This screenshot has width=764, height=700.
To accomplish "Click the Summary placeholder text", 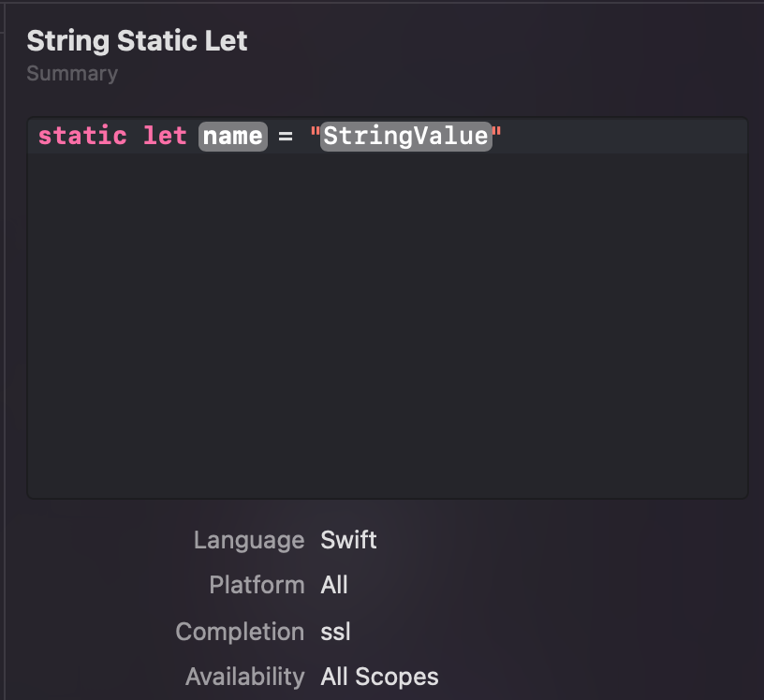I will (x=72, y=73).
